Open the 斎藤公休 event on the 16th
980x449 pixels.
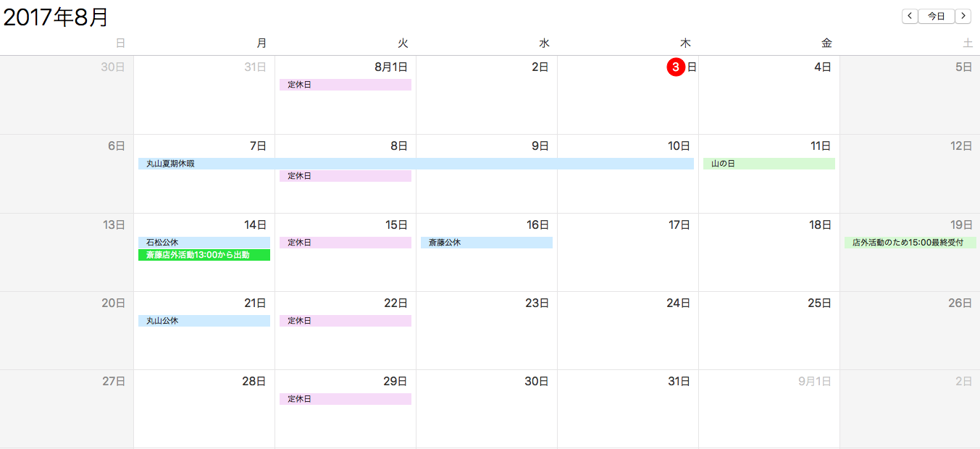(487, 243)
